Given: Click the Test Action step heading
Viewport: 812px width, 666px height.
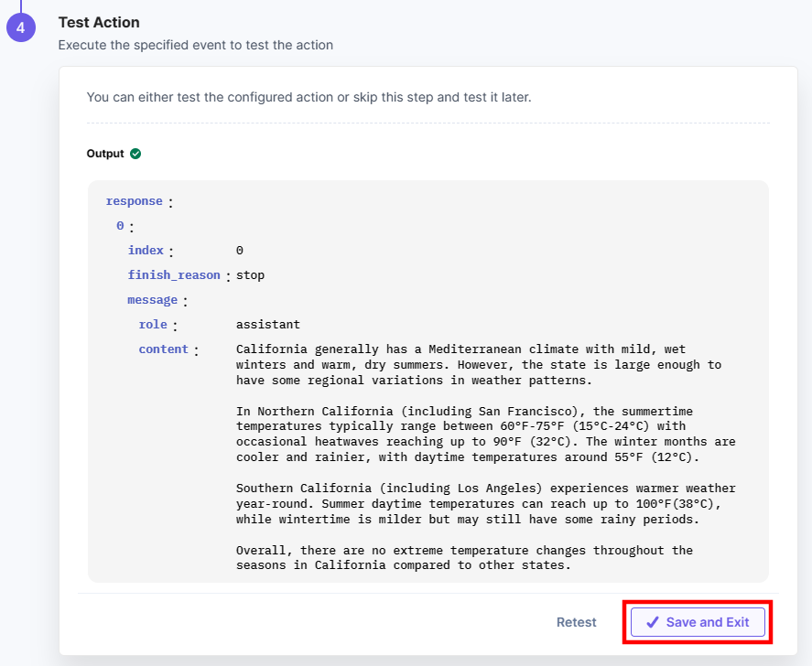Looking at the screenshot, I should pos(99,22).
